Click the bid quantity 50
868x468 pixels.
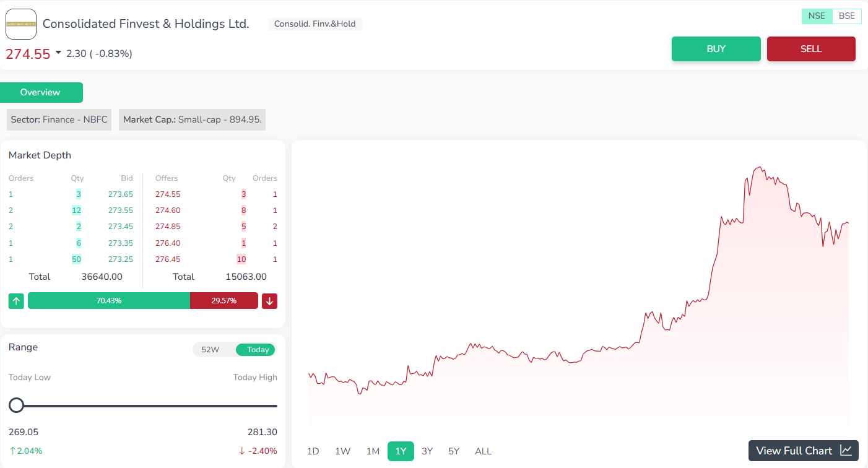pos(76,259)
